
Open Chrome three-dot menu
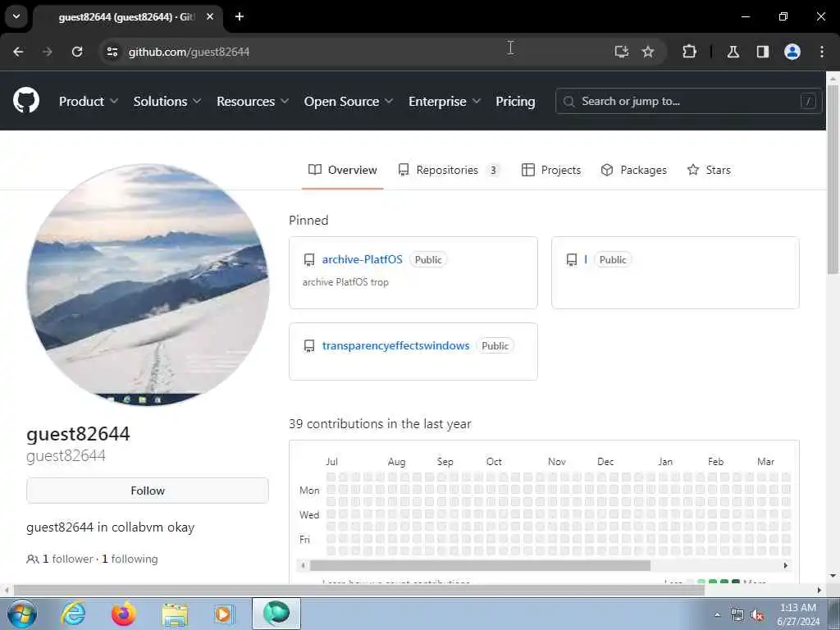pyautogui.click(x=822, y=52)
